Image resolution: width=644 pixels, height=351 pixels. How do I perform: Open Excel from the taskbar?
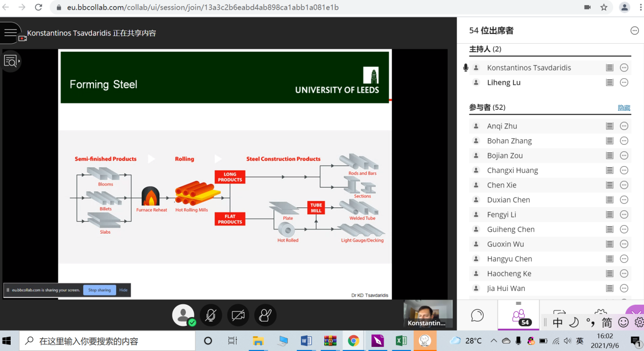(401, 341)
